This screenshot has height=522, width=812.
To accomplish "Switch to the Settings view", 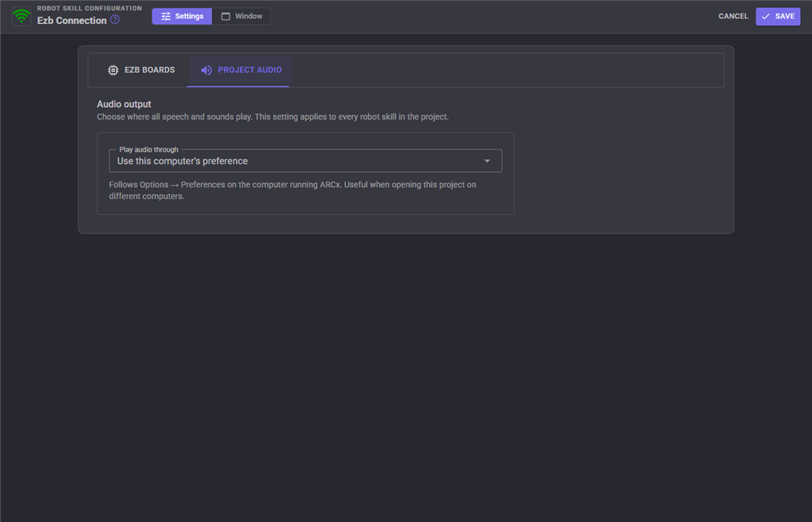I will pyautogui.click(x=182, y=16).
